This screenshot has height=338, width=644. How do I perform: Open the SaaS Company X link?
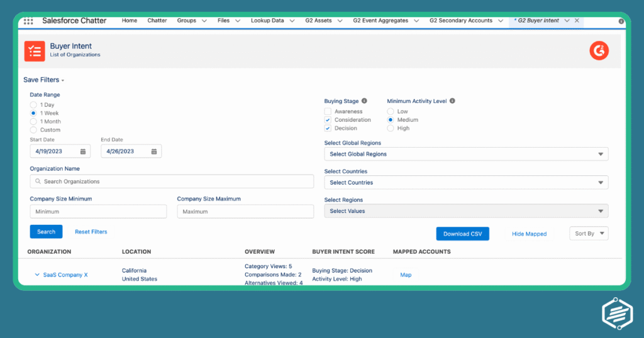point(65,275)
